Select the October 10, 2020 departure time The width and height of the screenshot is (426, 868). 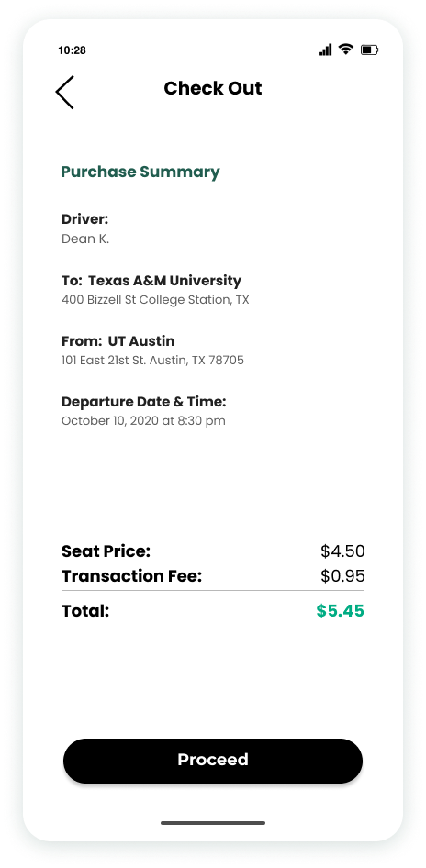143,421
